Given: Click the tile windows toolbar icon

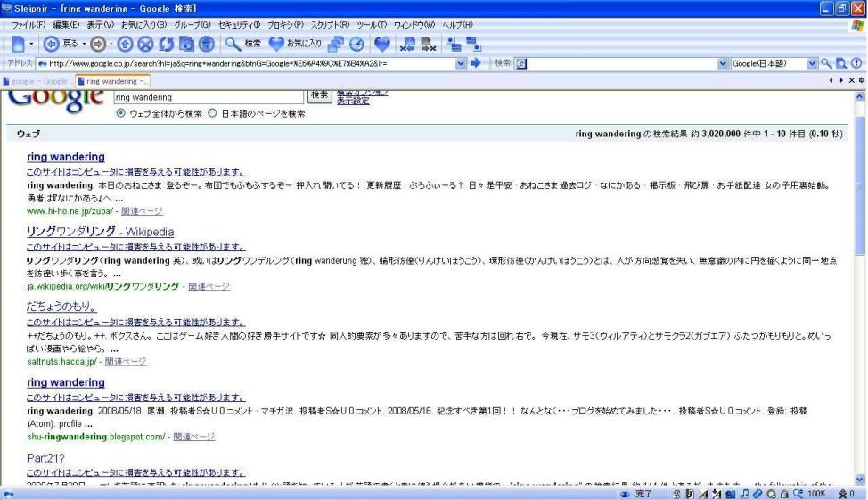Looking at the screenshot, I should 454,45.
